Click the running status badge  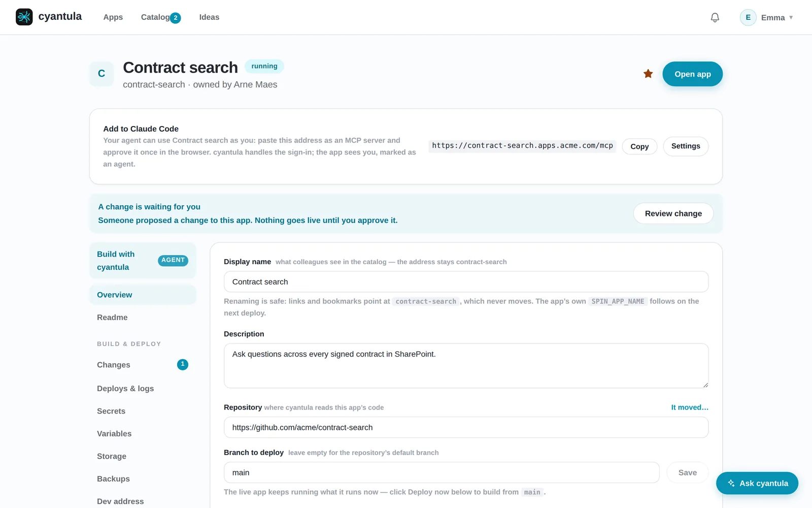pos(264,66)
